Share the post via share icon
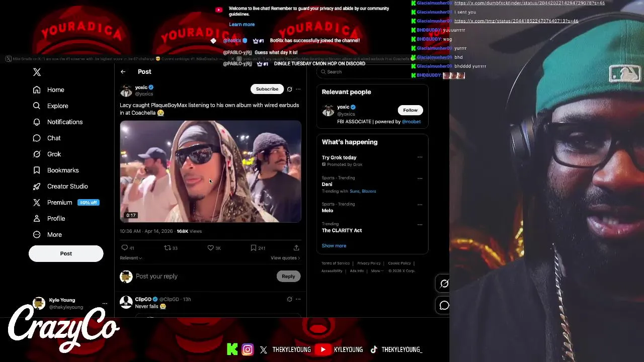Image resolution: width=644 pixels, height=362 pixels. click(x=296, y=248)
